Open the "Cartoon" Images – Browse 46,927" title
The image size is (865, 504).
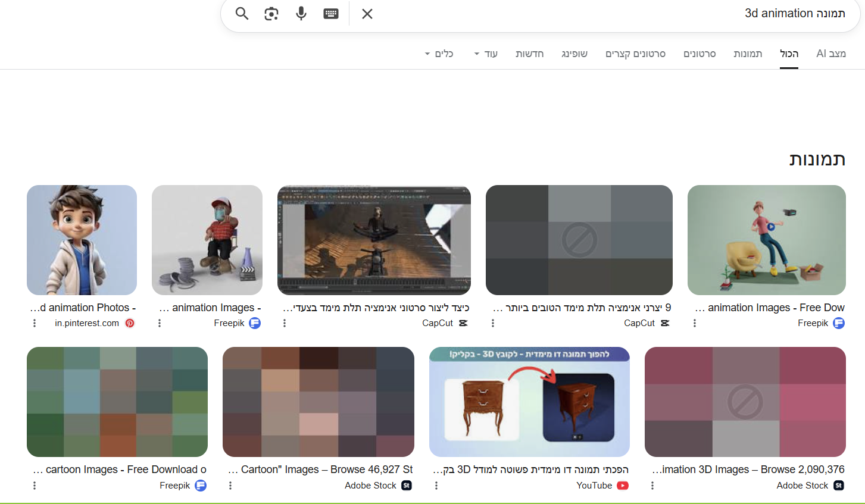tap(320, 469)
